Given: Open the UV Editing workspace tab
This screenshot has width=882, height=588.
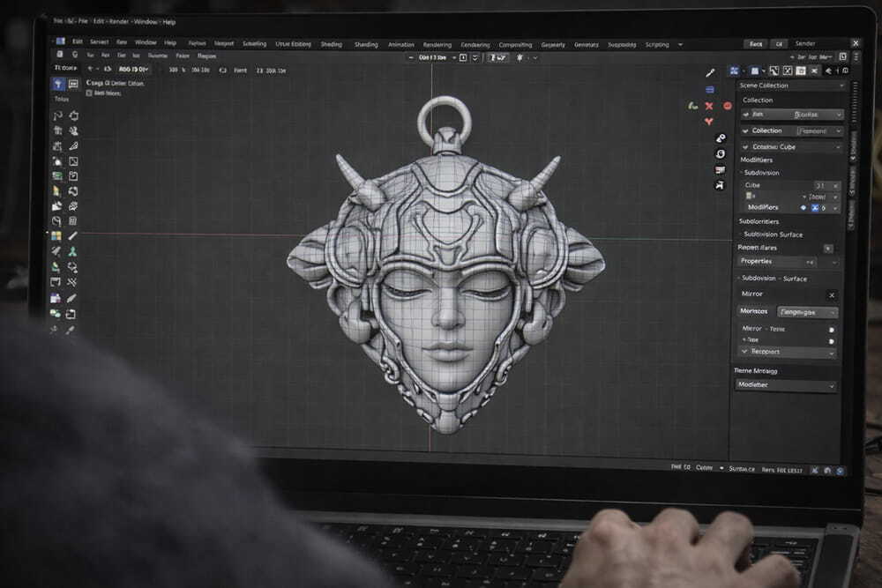Looking at the screenshot, I should [293, 44].
